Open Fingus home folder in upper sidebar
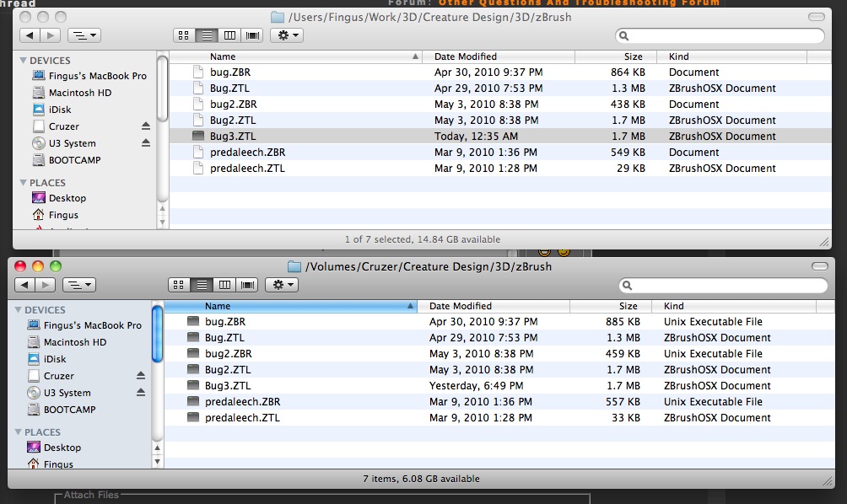 (x=55, y=215)
